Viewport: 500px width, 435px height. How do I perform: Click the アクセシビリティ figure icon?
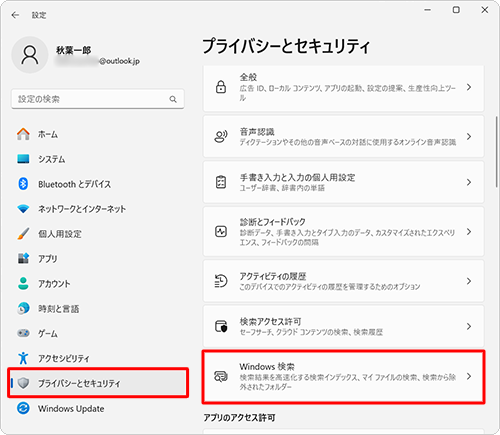coord(23,358)
